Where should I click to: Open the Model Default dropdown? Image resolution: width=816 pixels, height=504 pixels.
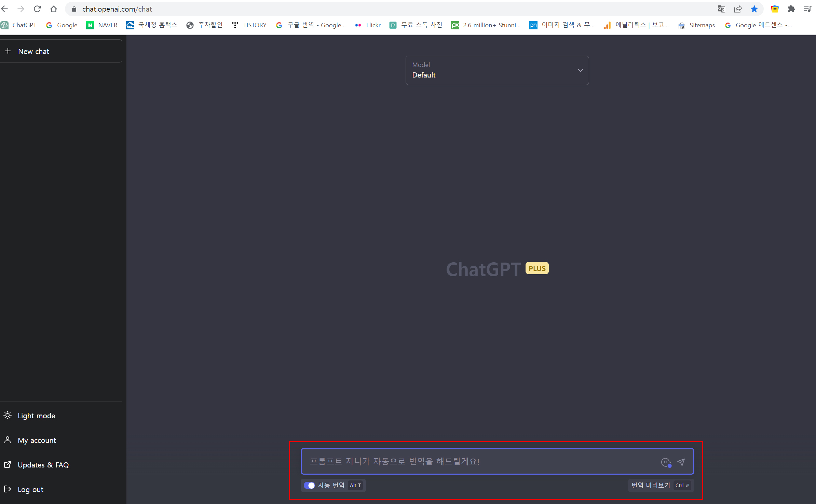(497, 70)
